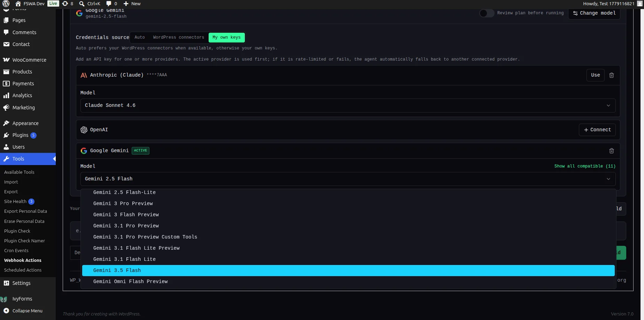The image size is (644, 320).
Task: Open the Claude Sonnet 4.6 model dropdown
Action: coord(348,106)
